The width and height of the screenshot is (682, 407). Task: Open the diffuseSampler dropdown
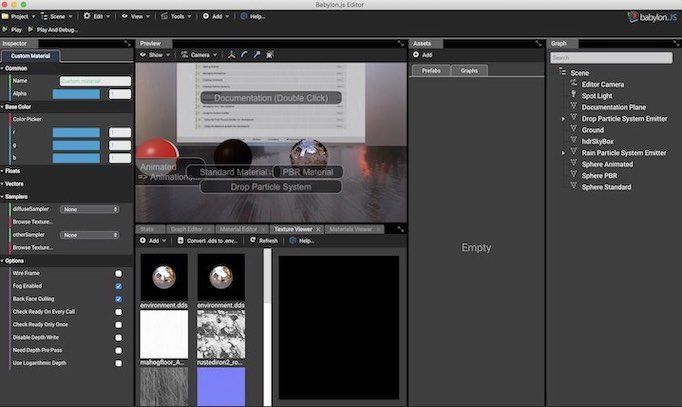(x=89, y=209)
